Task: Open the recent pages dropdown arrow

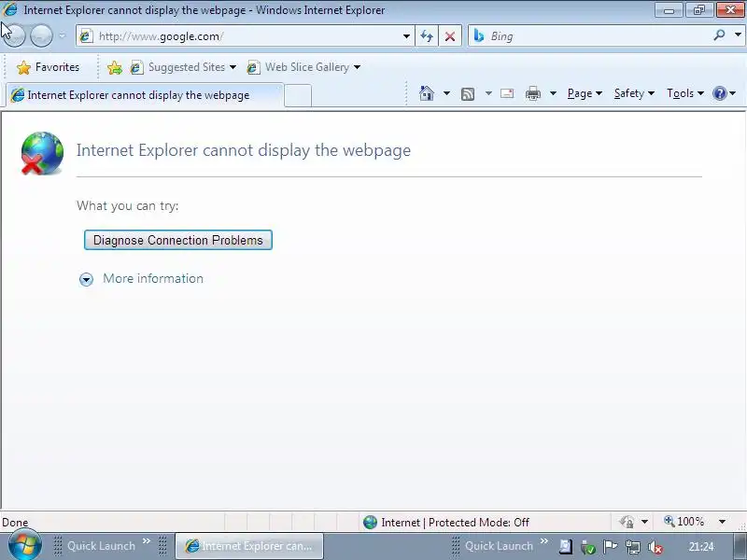Action: coord(63,36)
